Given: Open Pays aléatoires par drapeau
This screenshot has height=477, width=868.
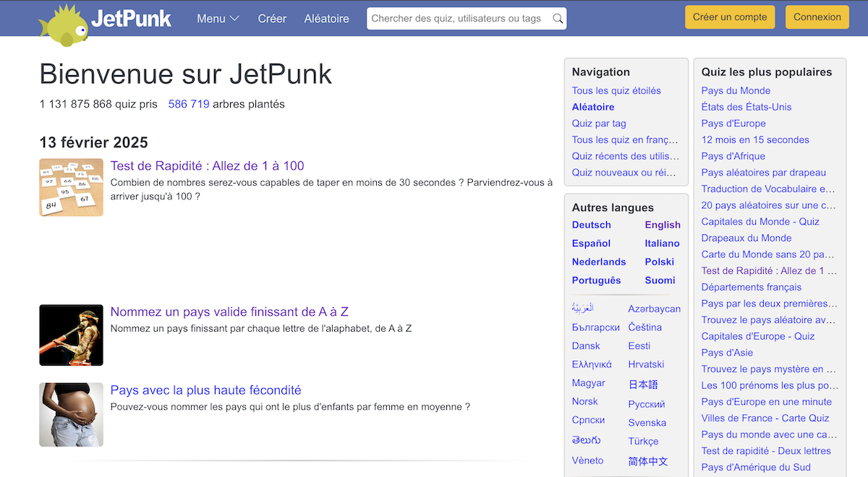Looking at the screenshot, I should [764, 173].
